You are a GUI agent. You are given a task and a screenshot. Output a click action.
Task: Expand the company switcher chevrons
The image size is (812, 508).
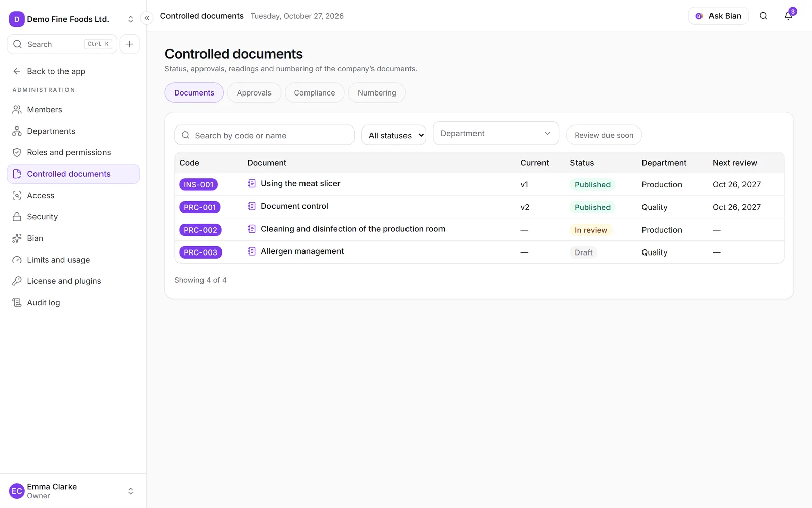[x=130, y=19]
